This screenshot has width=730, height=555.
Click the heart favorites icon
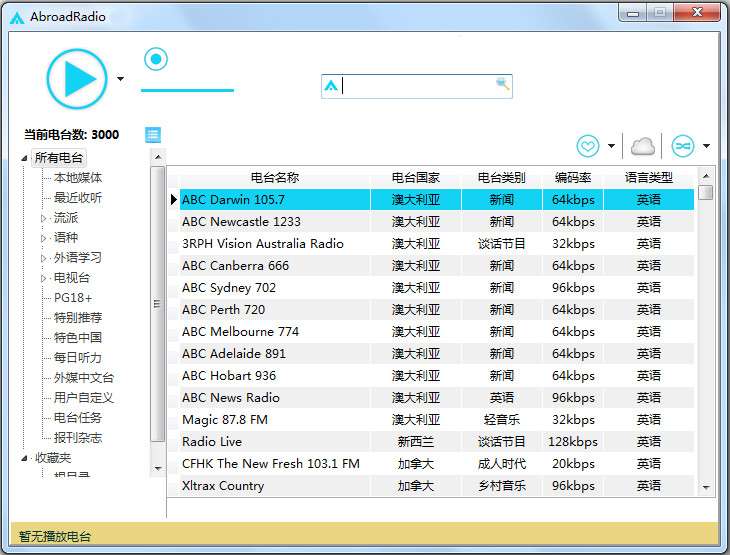coord(588,146)
